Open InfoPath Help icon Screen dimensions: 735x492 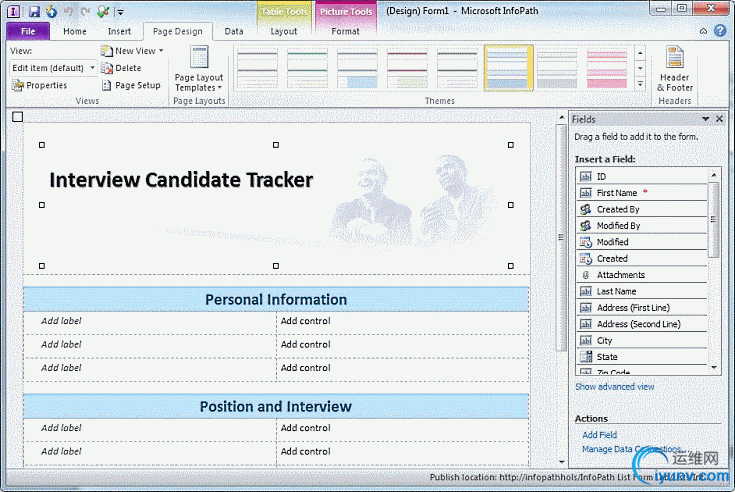720,31
